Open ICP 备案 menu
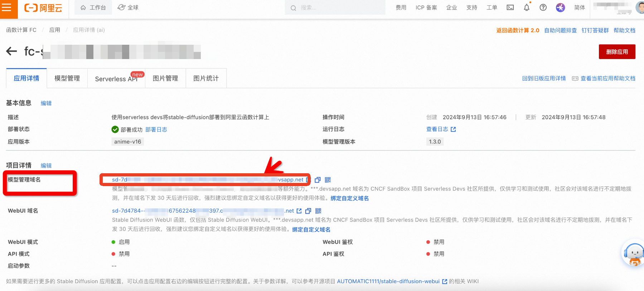Image resolution: width=644 pixels, height=291 pixels. click(426, 8)
